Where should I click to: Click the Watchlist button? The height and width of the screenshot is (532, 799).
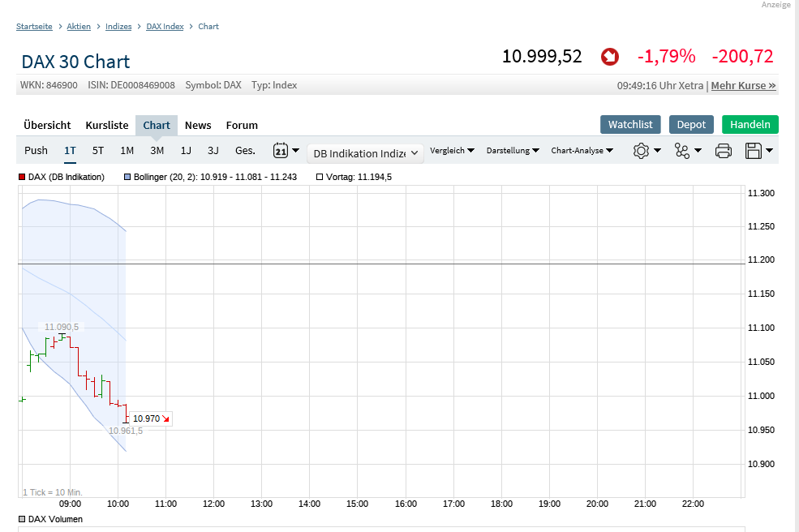pyautogui.click(x=630, y=124)
